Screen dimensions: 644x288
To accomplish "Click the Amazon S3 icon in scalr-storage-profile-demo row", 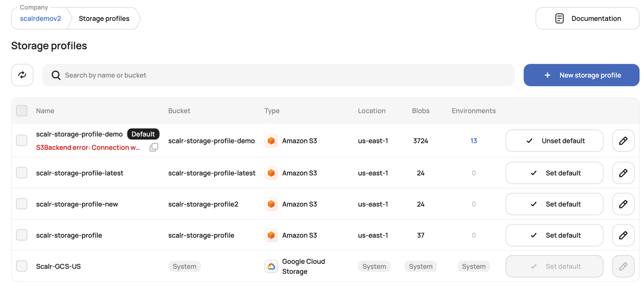I will point(271,141).
